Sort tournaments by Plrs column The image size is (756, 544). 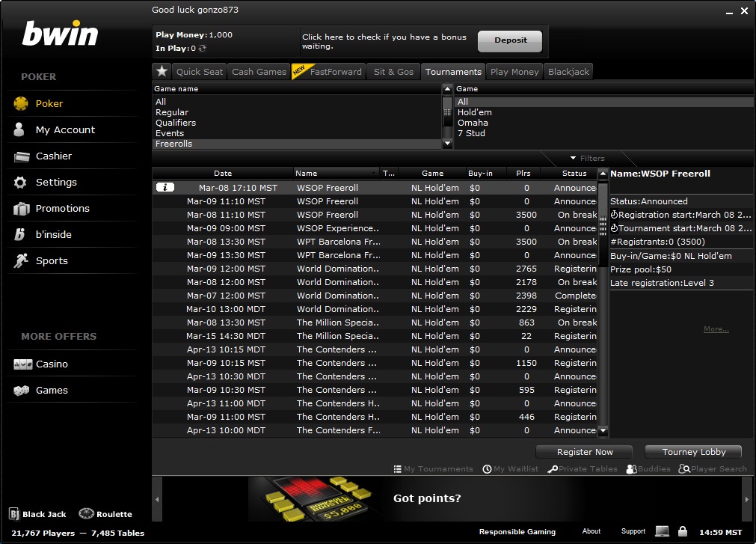[523, 173]
